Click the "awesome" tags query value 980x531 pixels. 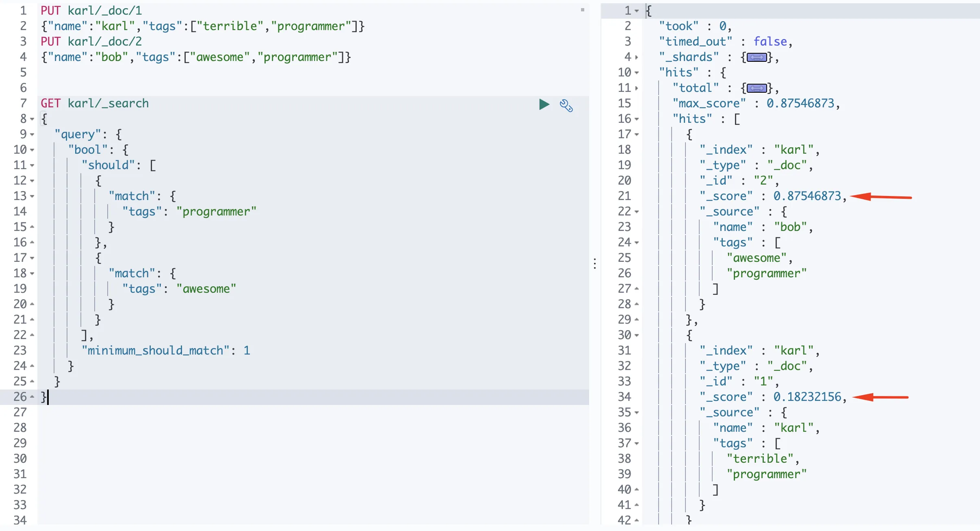(206, 289)
